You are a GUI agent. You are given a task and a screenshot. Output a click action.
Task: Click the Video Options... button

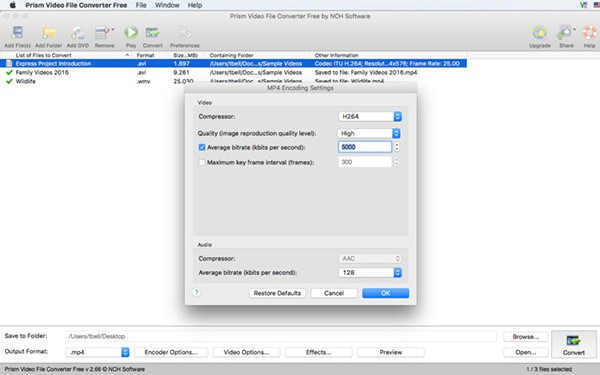(246, 352)
